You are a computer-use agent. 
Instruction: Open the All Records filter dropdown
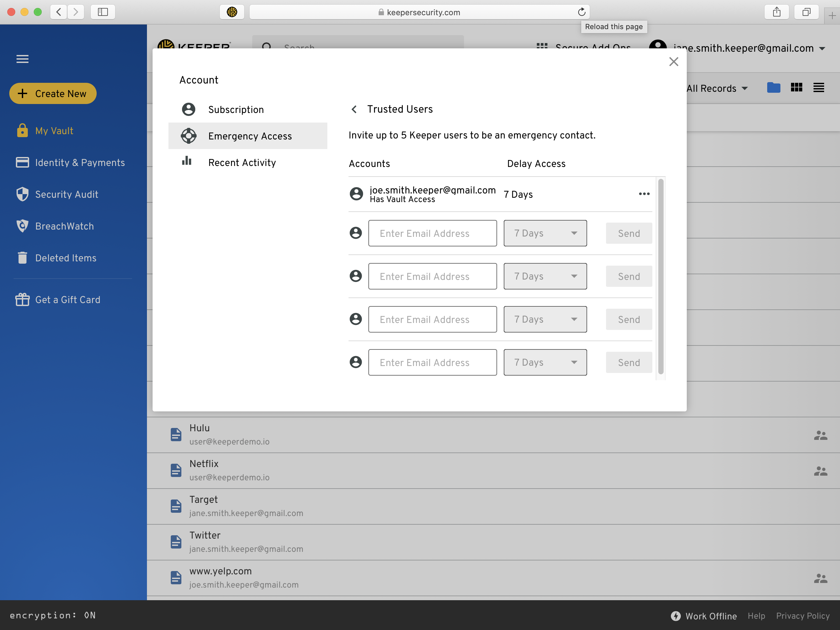[717, 88]
